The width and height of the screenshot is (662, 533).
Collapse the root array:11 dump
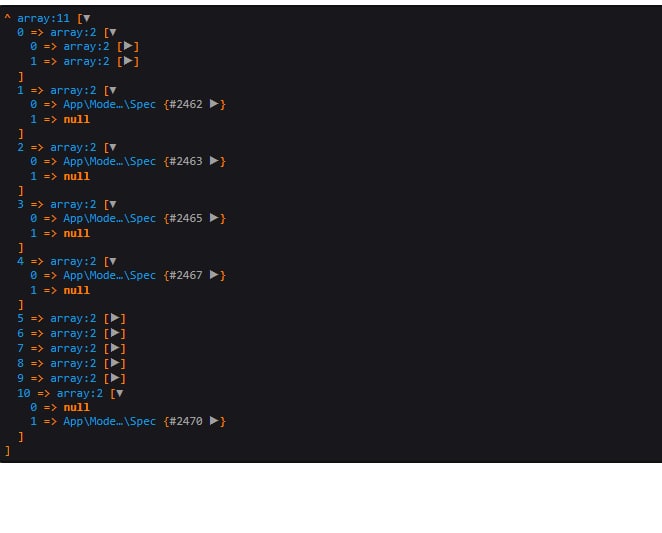click(x=87, y=19)
